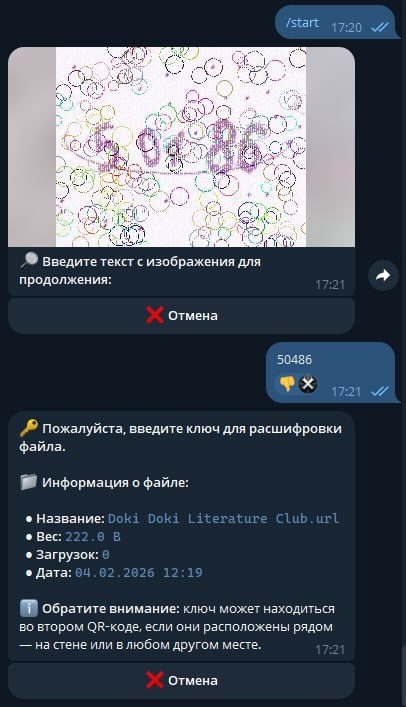The height and width of the screenshot is (707, 406).
Task: Click the file weight value 222.0 B
Action: [92, 537]
